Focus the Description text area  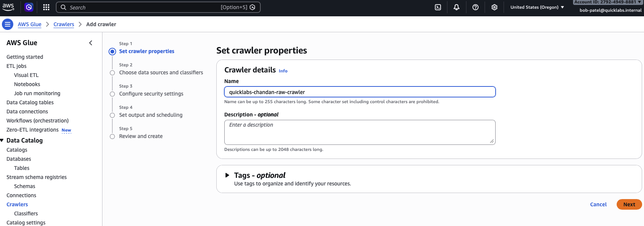[360, 132]
